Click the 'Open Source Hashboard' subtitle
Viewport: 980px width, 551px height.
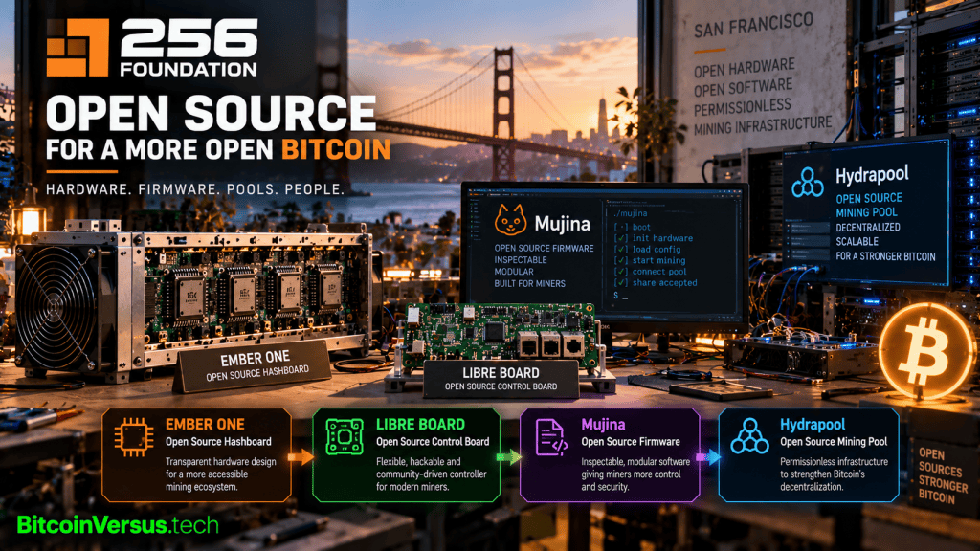[218, 442]
